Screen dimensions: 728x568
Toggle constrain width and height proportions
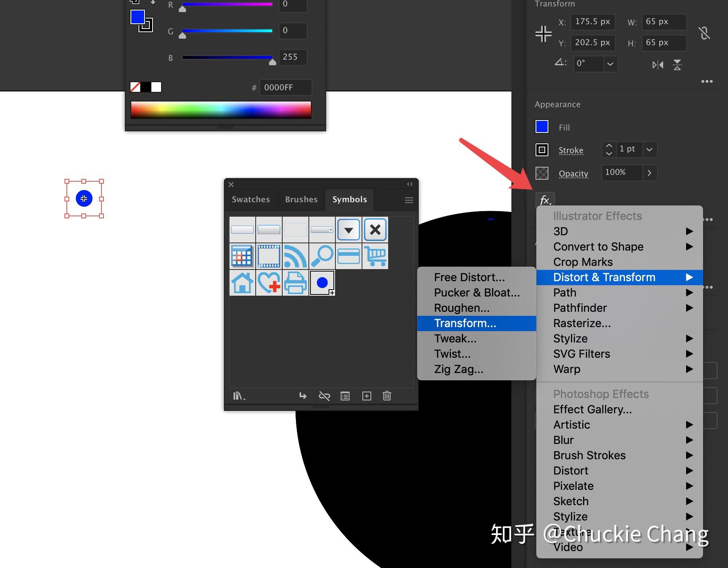click(x=704, y=33)
